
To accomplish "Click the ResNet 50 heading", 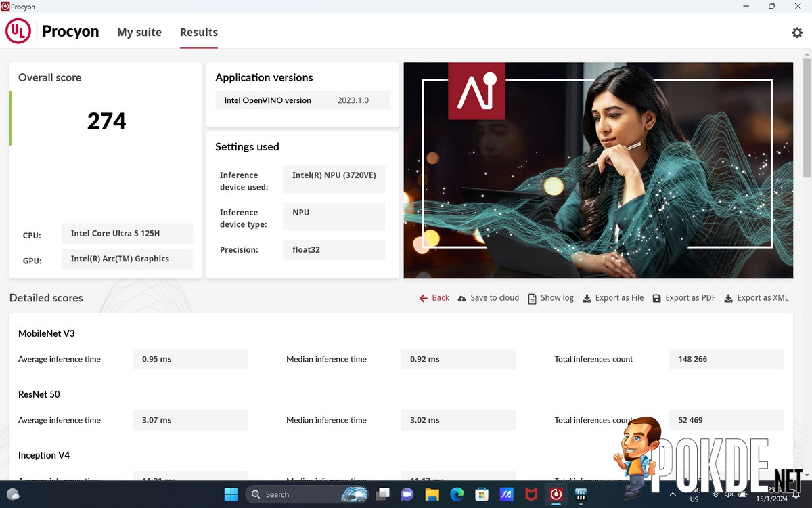I will pyautogui.click(x=39, y=394).
